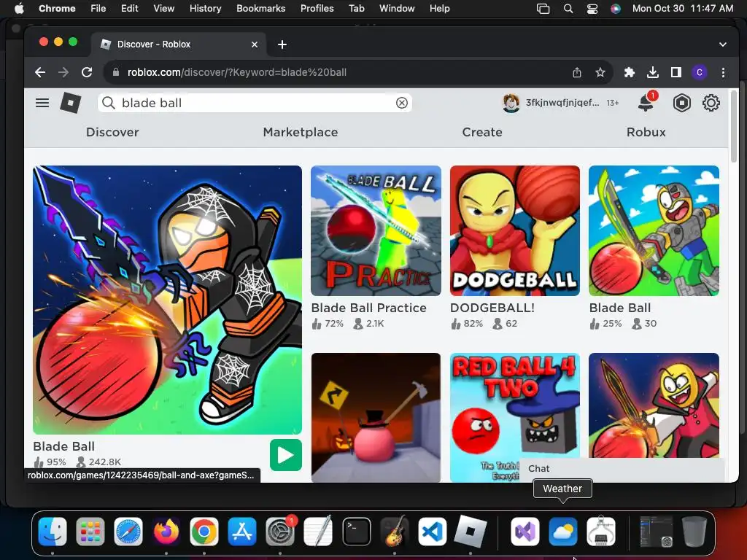This screenshot has height=560, width=747.
Task: Open Siri from the menu bar
Action: pos(616,9)
